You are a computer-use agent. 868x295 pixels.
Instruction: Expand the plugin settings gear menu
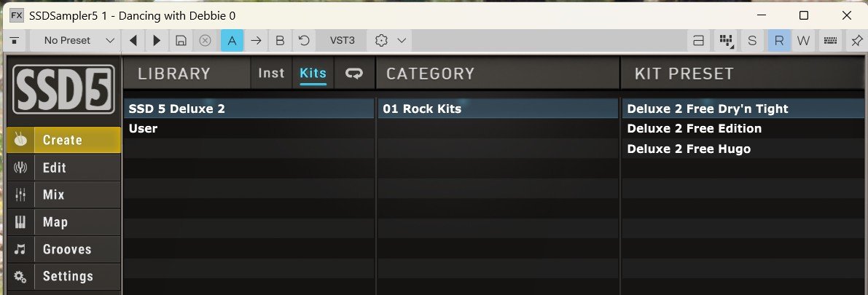[x=389, y=41]
